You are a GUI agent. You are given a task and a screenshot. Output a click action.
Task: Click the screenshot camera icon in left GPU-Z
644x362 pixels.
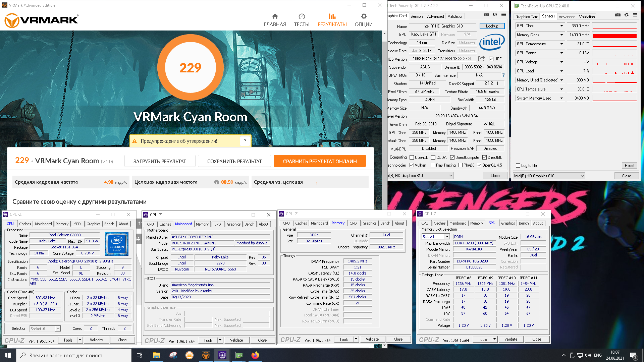pos(486,14)
